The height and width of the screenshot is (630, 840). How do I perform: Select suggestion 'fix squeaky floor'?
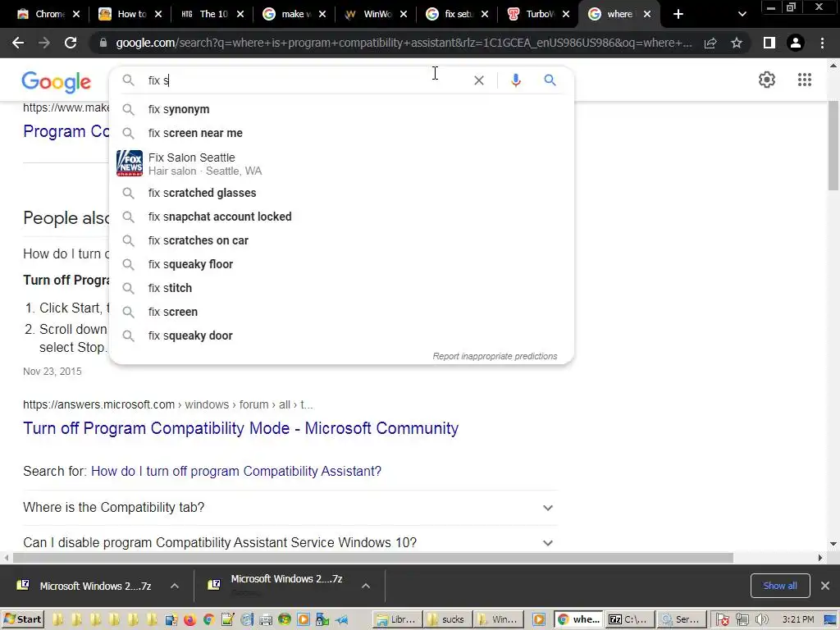[342, 264]
